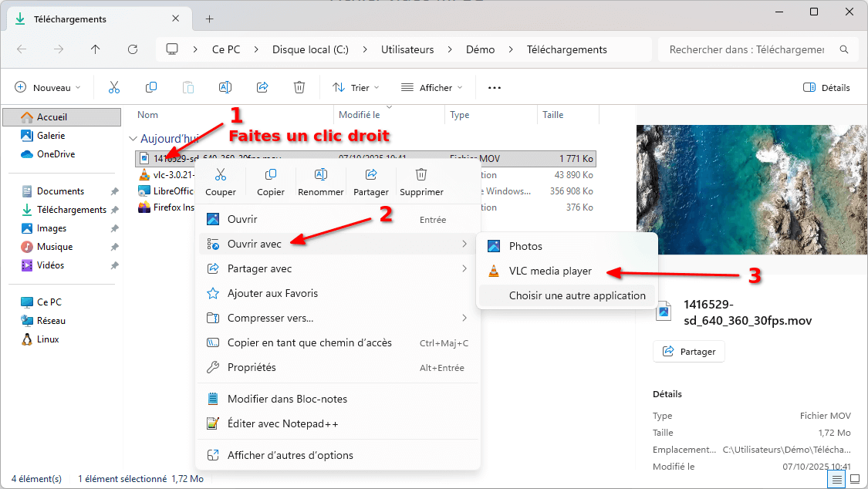Open Vidéos in the sidebar

(50, 265)
